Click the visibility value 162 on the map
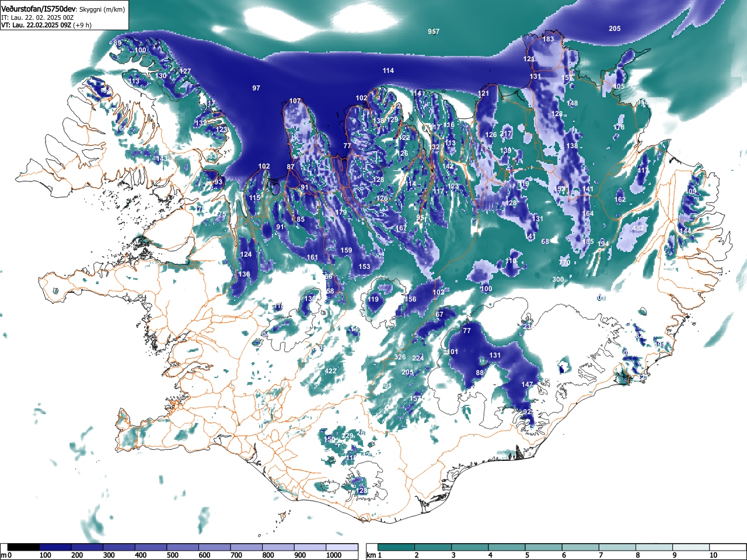 tap(620, 199)
